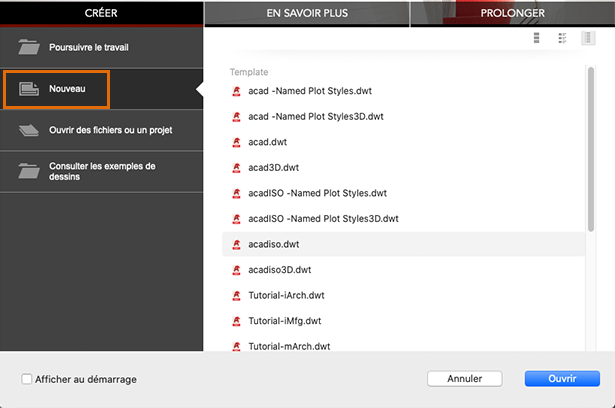Select acadISO -Named Plot Styles.dwt name
Viewport: 615px width, 408px height.
(x=317, y=193)
